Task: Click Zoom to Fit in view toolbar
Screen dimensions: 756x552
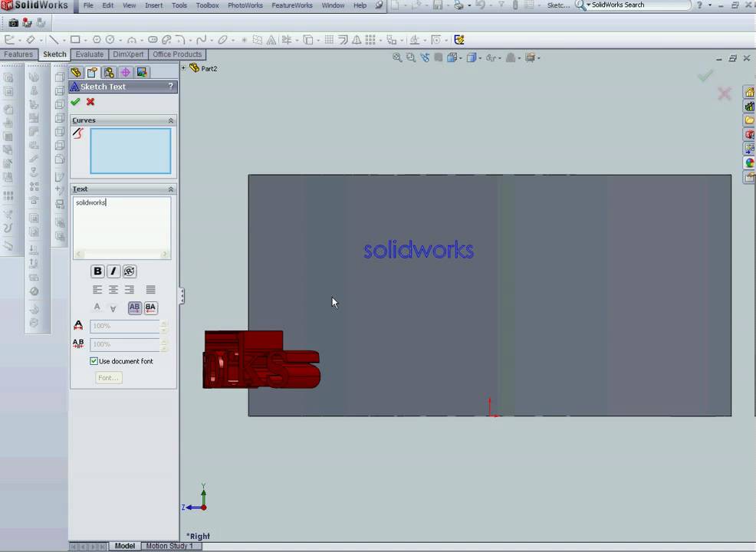Action: (x=397, y=58)
